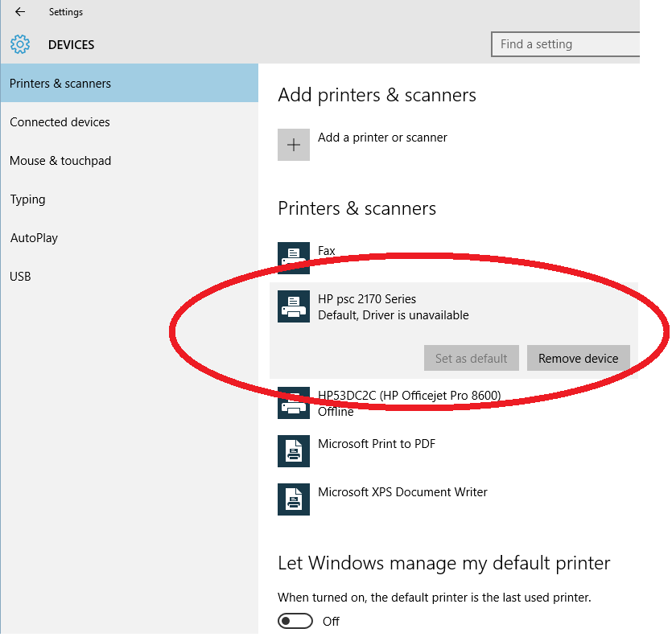Click the Devices gear icon
The height and width of the screenshot is (641, 672).
20,44
